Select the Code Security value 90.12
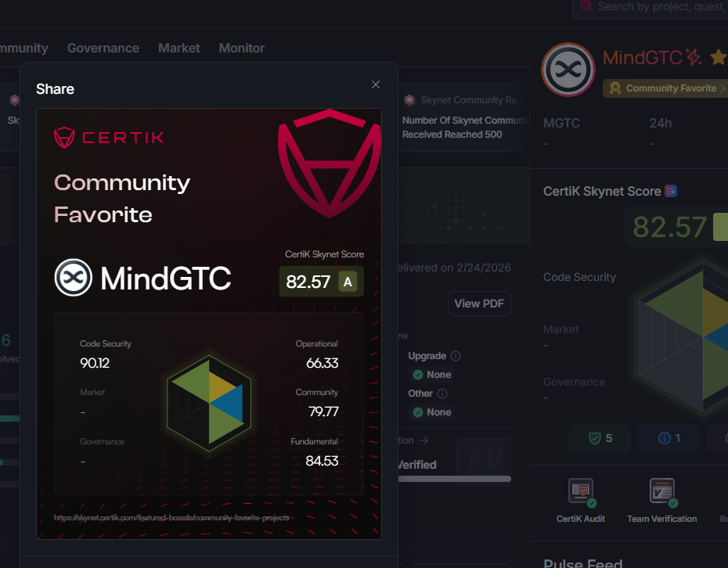Viewport: 728px width, 568px height. pyautogui.click(x=95, y=363)
